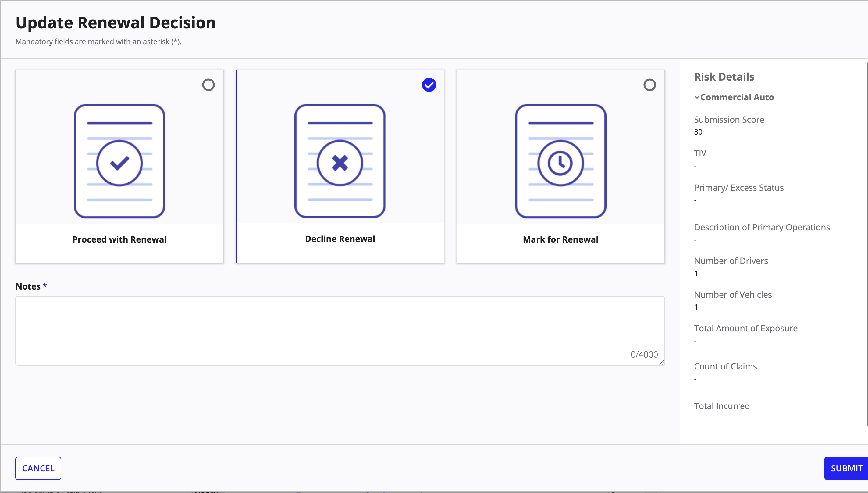The width and height of the screenshot is (868, 493).
Task: Click the Notes character counter 0/4000
Action: point(644,354)
